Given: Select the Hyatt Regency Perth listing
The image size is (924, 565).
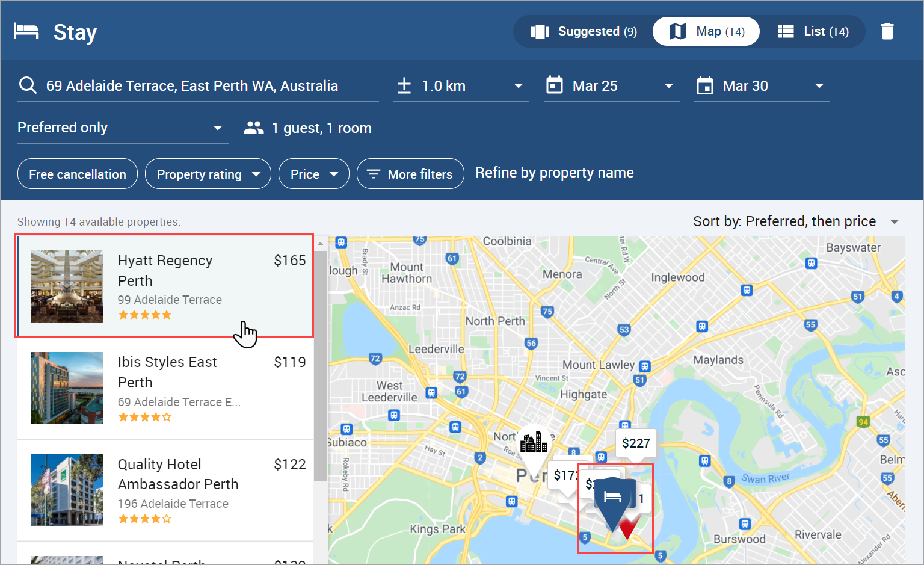Looking at the screenshot, I should (x=165, y=286).
